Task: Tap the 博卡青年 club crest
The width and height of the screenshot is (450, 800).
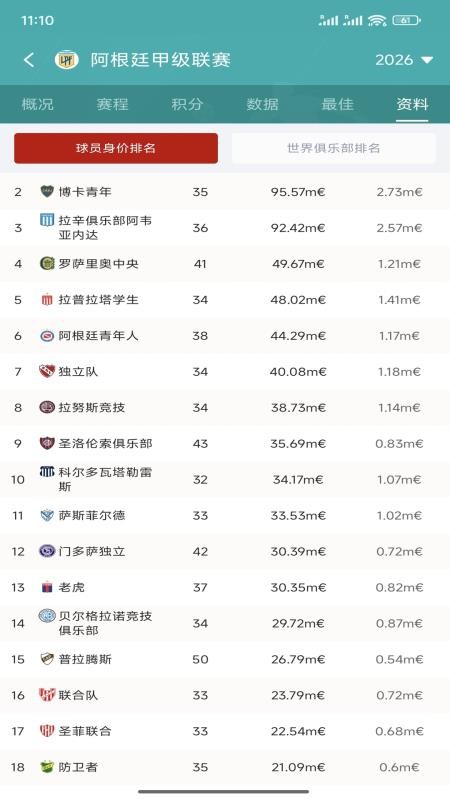Action: point(47,192)
